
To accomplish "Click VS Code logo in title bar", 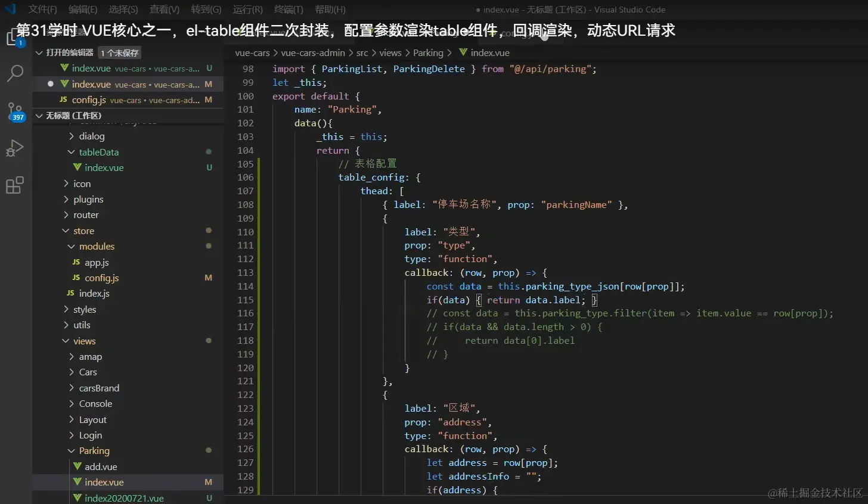I will point(10,9).
